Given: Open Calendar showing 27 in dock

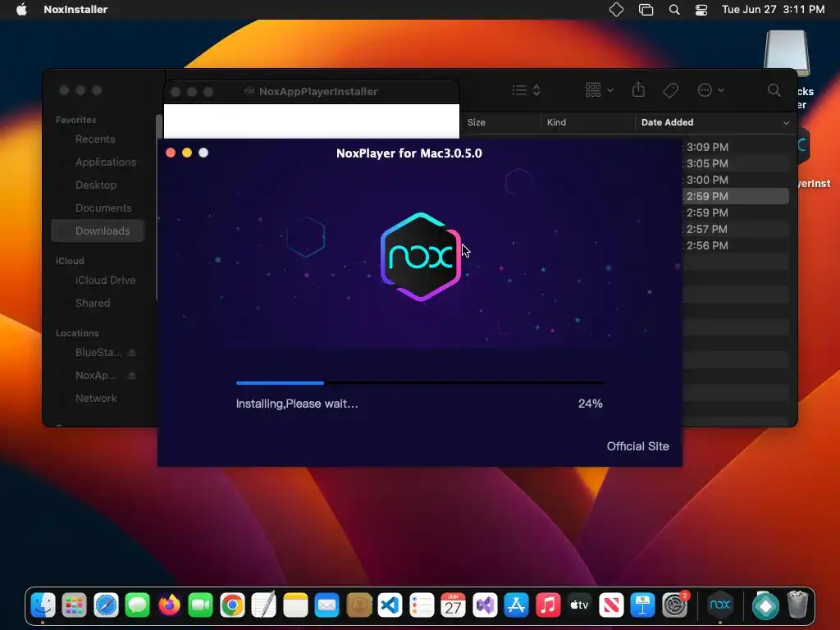Looking at the screenshot, I should 453,605.
